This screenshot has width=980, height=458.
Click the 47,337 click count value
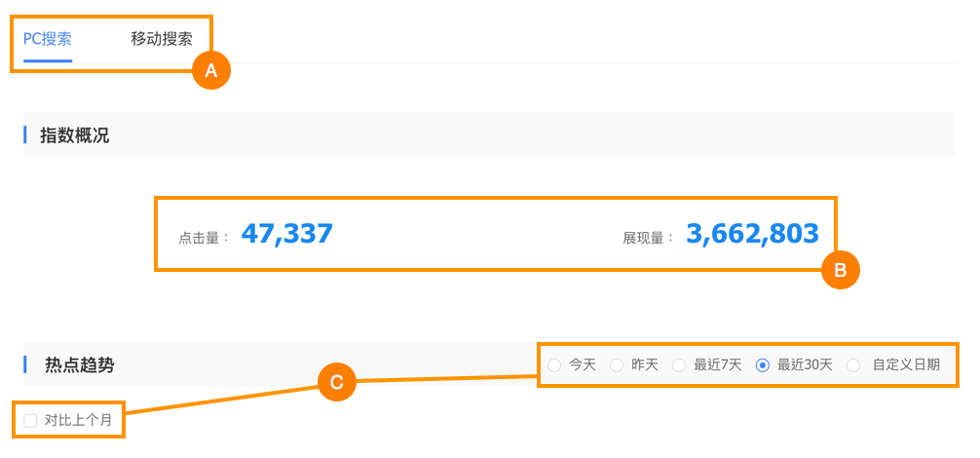286,234
